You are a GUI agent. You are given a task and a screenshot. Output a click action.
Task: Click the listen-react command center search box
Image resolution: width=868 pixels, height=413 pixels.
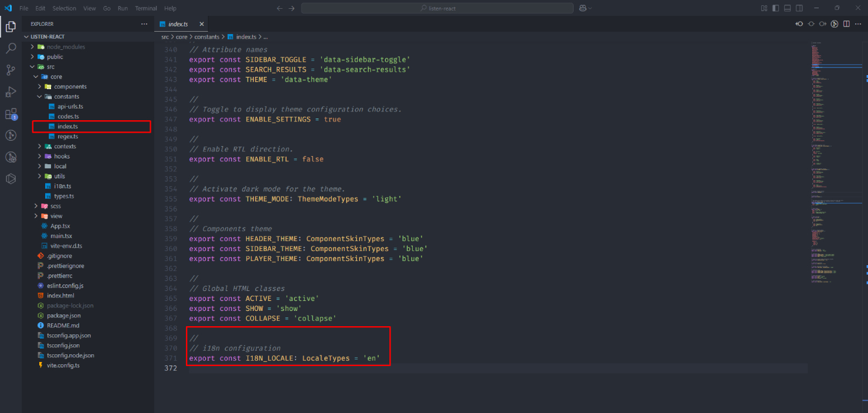point(437,8)
